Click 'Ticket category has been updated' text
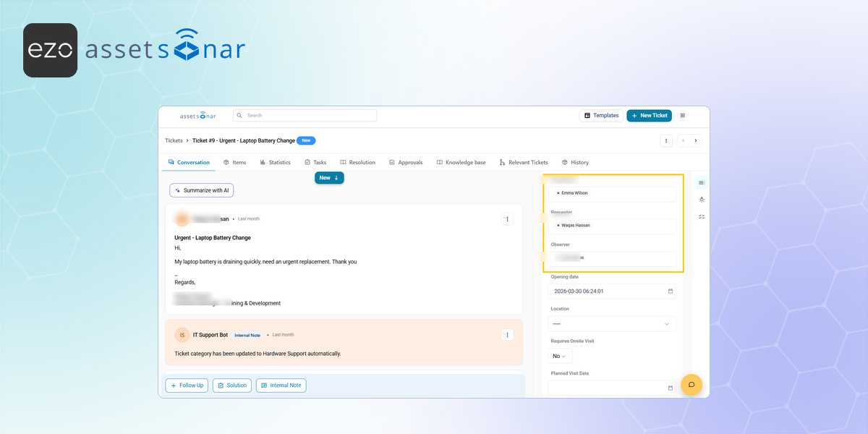This screenshot has width=868, height=434. click(x=258, y=354)
